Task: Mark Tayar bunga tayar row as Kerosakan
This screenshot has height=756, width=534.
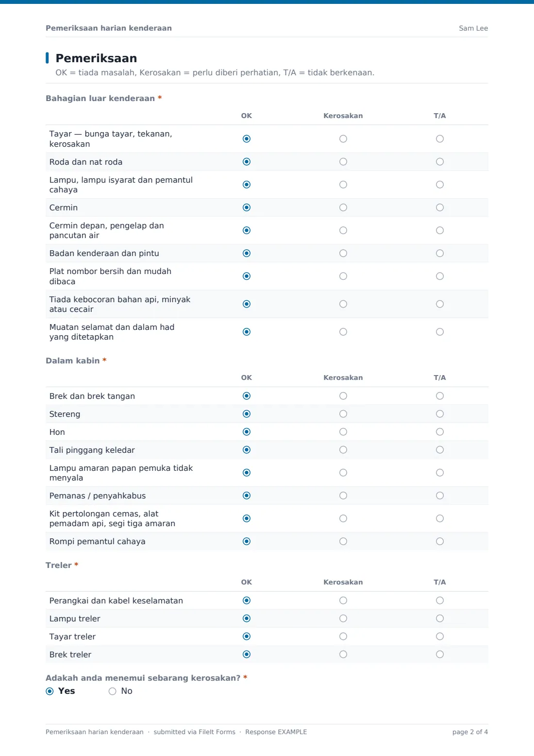Action: click(x=343, y=139)
